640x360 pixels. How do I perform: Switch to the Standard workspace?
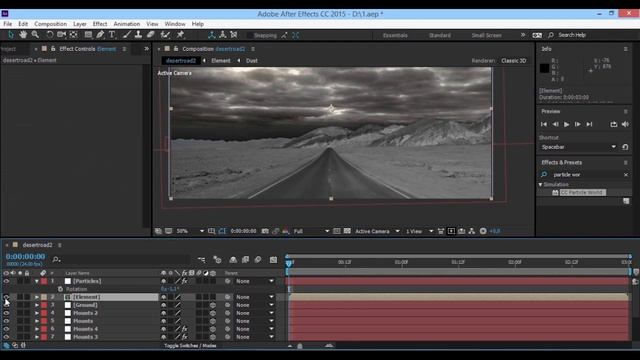(x=440, y=36)
